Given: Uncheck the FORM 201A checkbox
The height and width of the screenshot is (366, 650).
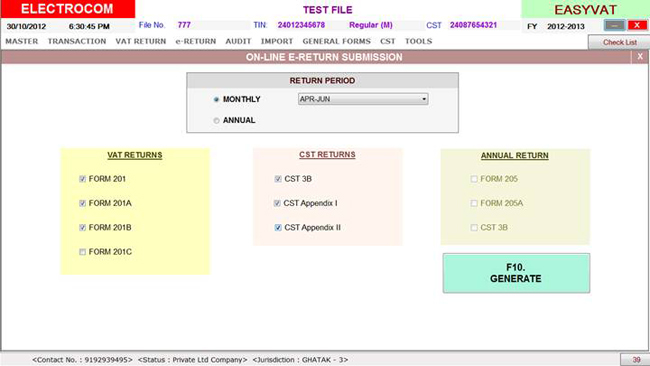Looking at the screenshot, I should coord(82,203).
